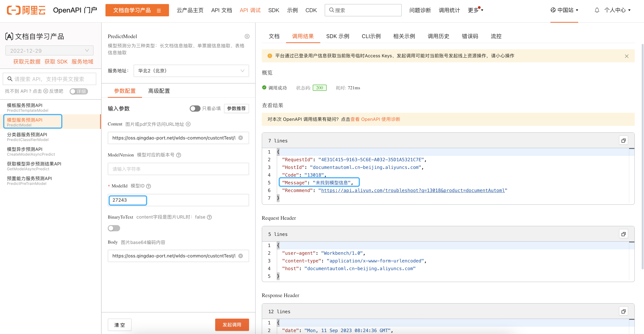Click the help icon next to BinaryToText
Screen dimensions: 644x334
[x=209, y=217]
